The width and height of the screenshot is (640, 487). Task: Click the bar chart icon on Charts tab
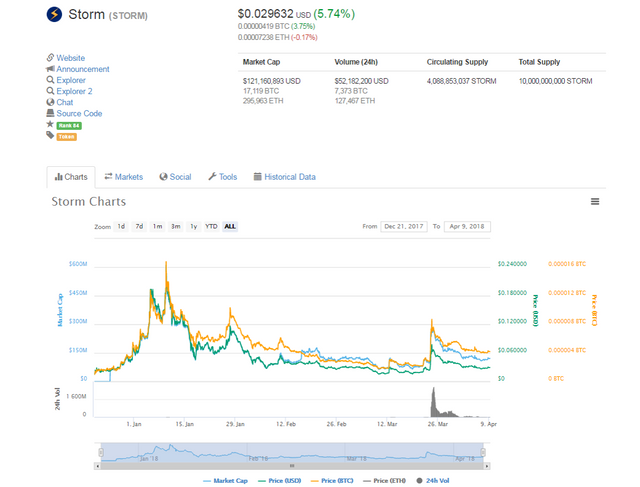click(58, 177)
